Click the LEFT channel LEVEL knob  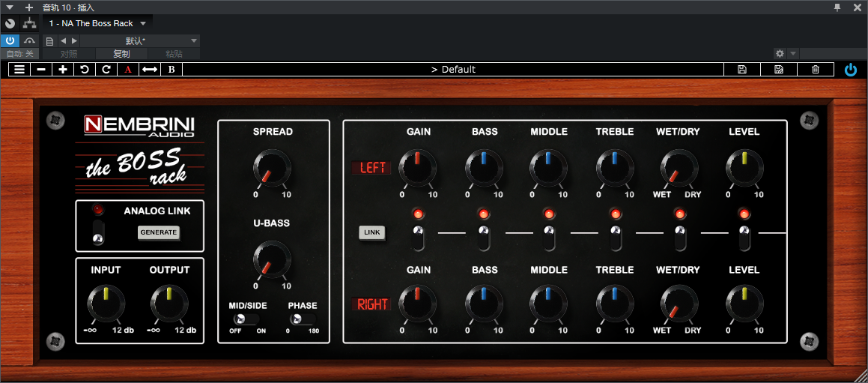tap(744, 168)
